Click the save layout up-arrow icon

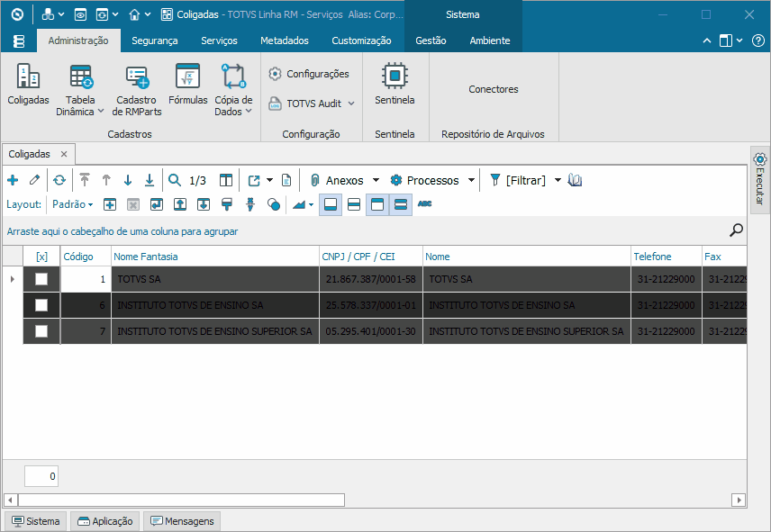point(180,204)
